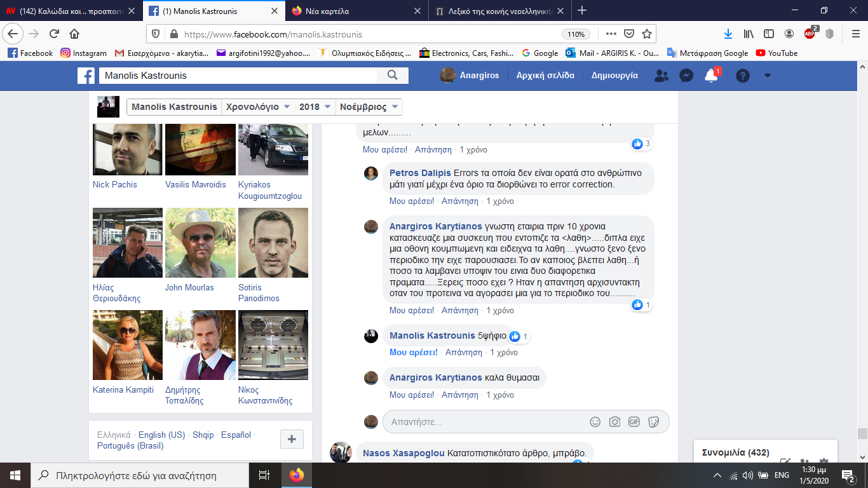This screenshot has width=868, height=488.
Task: Like Petros Dalipis's comment
Action: (411, 201)
